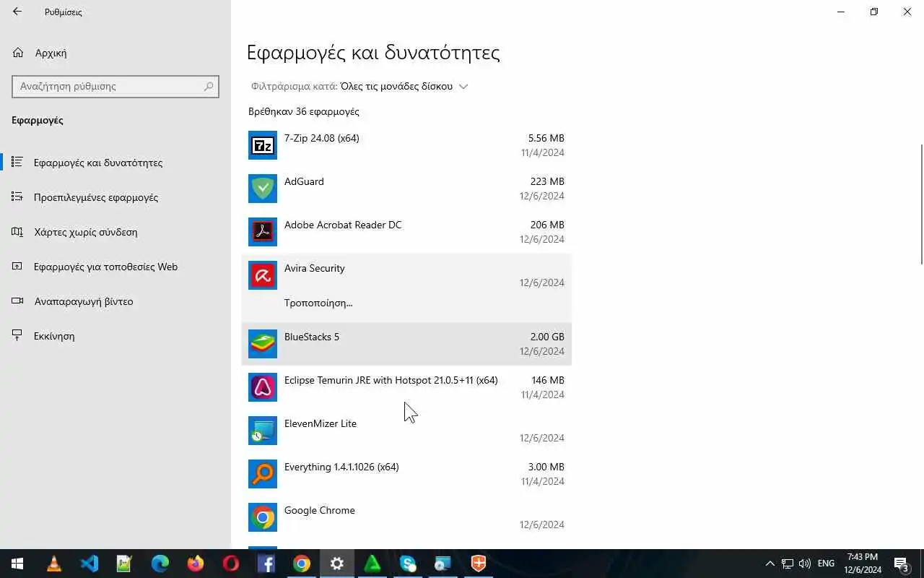
Task: Click the search magnifier icon
Action: pos(209,86)
